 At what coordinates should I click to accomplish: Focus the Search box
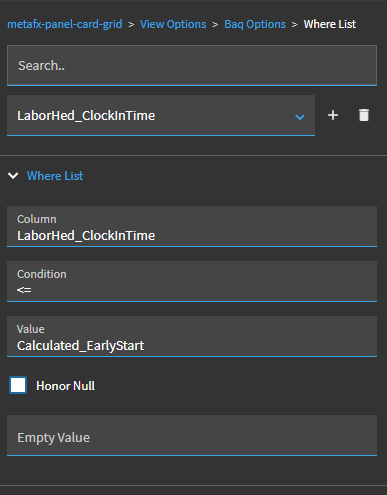(192, 66)
